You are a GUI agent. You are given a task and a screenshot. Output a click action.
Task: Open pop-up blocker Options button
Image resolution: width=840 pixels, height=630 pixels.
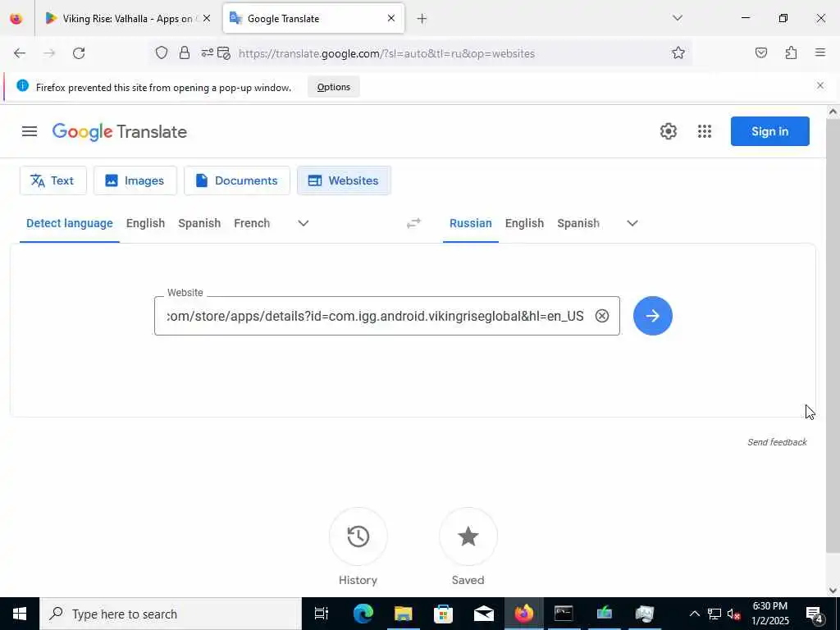(x=334, y=87)
